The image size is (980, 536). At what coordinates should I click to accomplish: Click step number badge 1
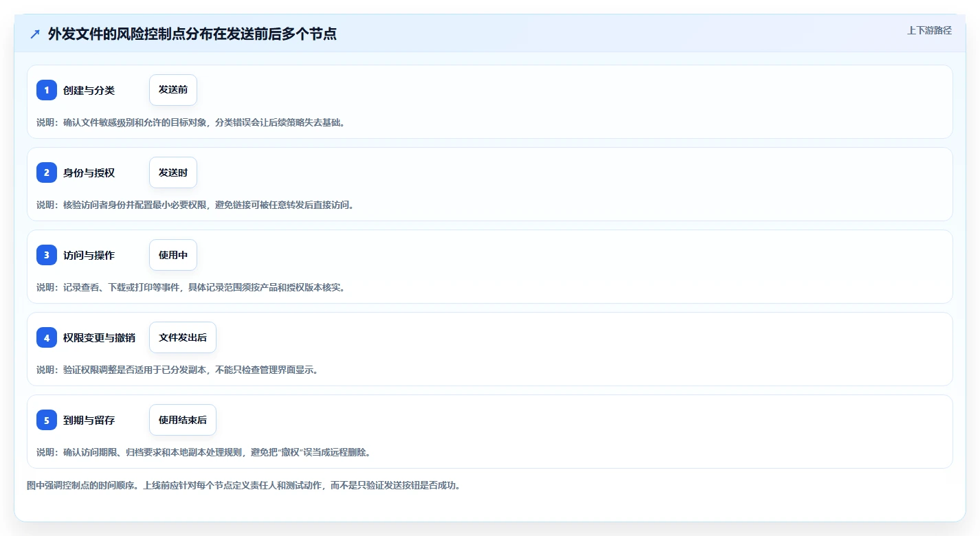pyautogui.click(x=47, y=90)
